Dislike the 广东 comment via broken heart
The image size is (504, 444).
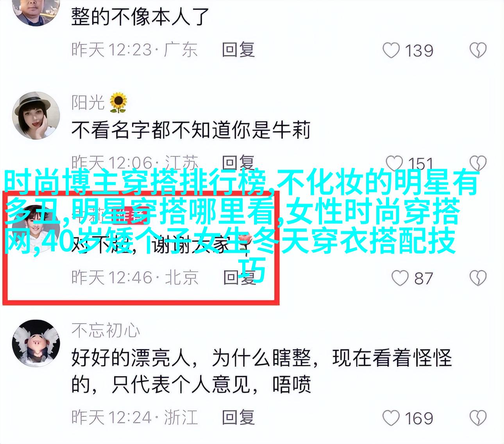click(x=477, y=50)
